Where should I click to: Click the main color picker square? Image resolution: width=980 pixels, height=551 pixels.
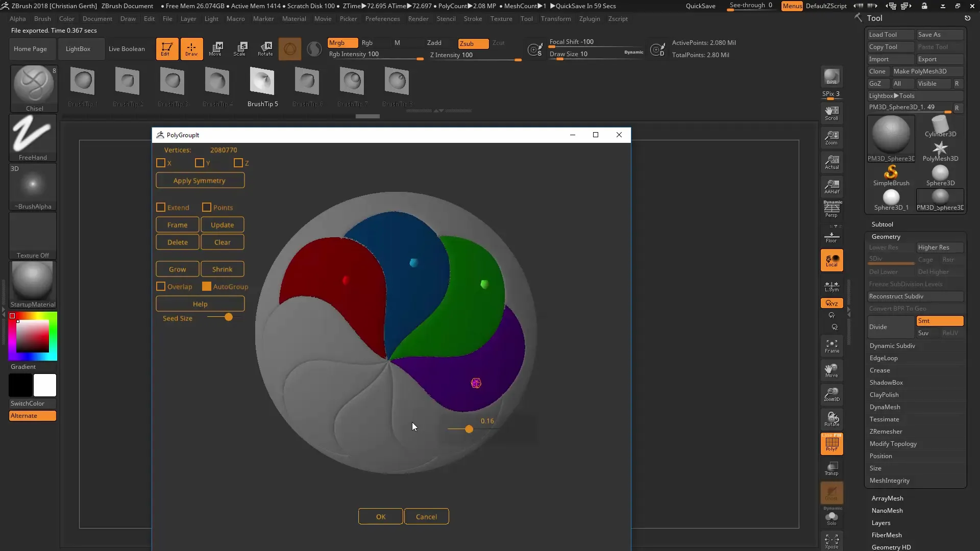pyautogui.click(x=33, y=336)
